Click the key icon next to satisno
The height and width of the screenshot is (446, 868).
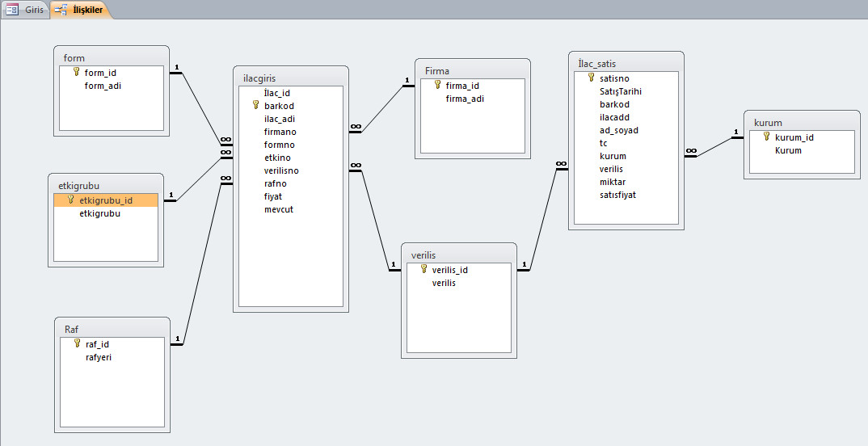coord(591,78)
